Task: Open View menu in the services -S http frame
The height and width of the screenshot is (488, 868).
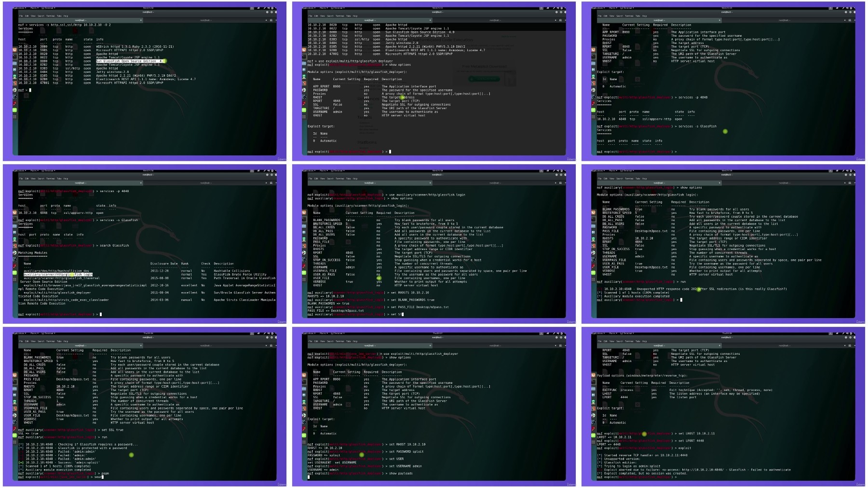Action: click(x=33, y=16)
